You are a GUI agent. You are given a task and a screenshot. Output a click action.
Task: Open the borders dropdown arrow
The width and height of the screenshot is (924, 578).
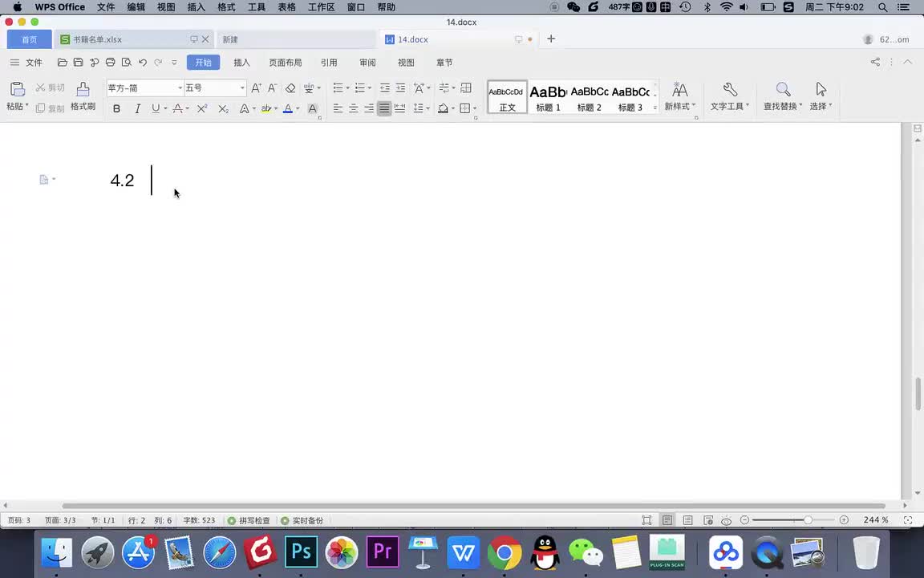475,108
